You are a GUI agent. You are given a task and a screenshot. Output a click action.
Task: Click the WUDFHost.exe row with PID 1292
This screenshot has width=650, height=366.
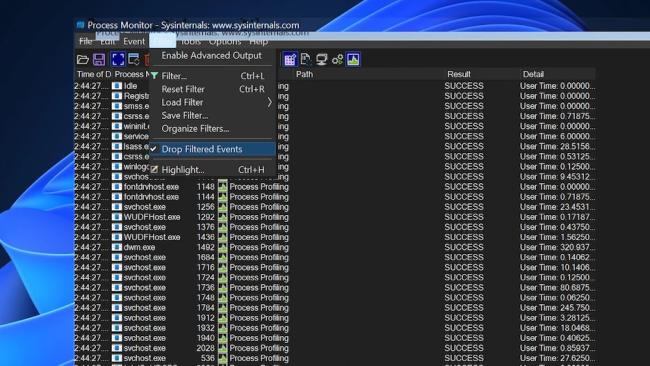pos(335,217)
